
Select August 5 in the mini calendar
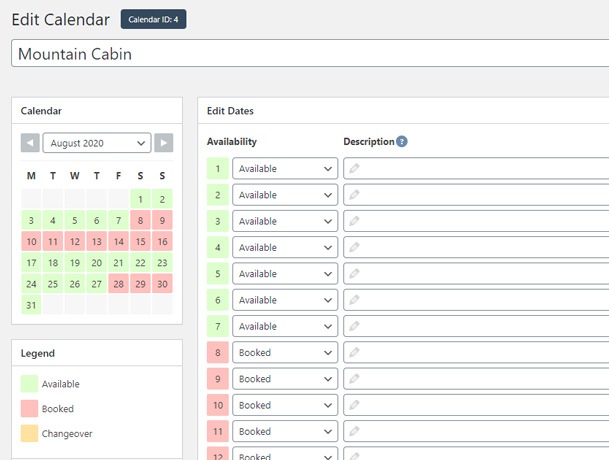click(x=75, y=220)
